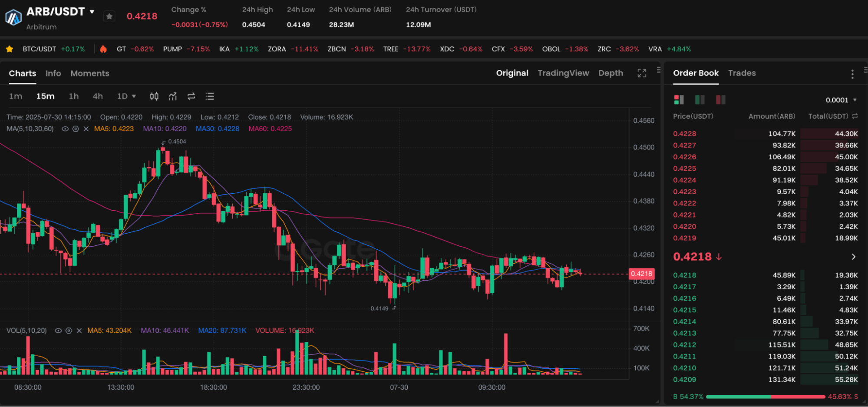The image size is (868, 407).
Task: Open BTC/USDT ticker in the bar
Action: point(53,49)
